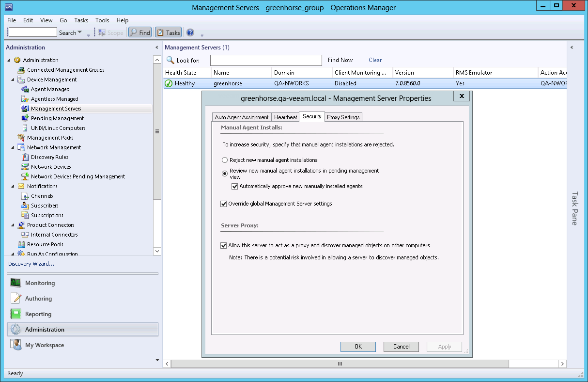This screenshot has width=588, height=382.
Task: Click the Management Packs icon
Action: click(22, 138)
